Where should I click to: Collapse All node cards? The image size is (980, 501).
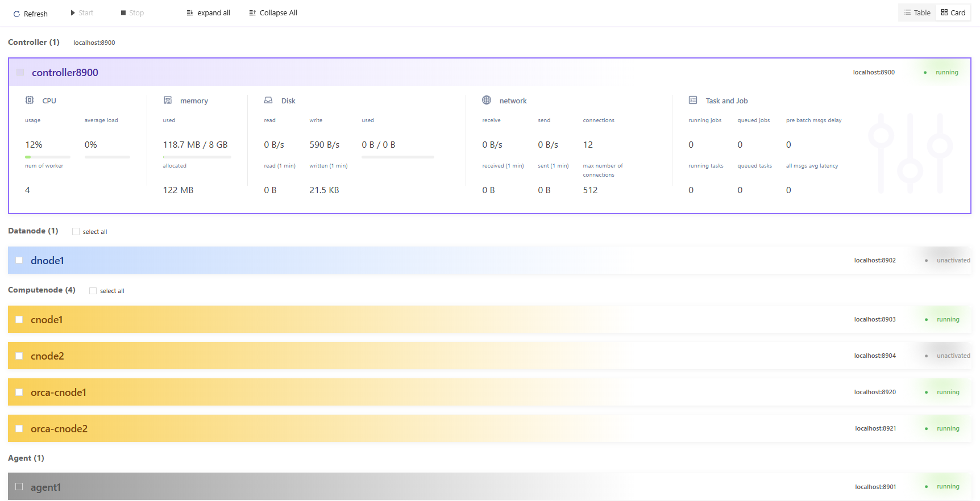pos(273,13)
